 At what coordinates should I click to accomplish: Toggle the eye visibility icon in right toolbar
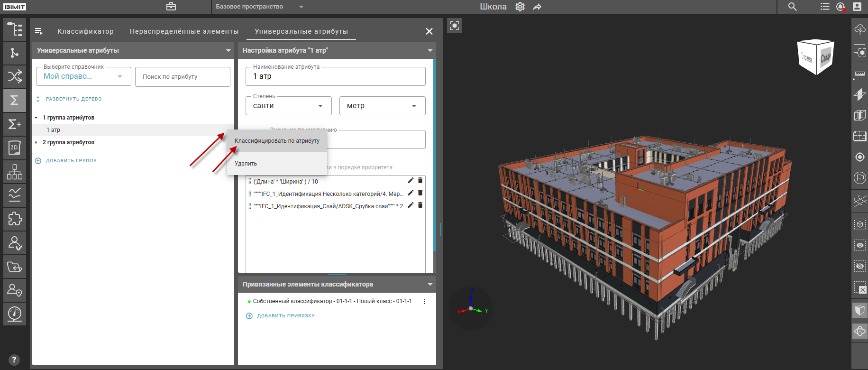pos(859,245)
